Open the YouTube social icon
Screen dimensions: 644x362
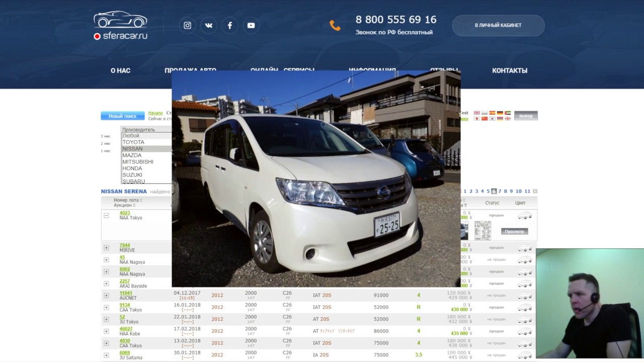click(251, 25)
